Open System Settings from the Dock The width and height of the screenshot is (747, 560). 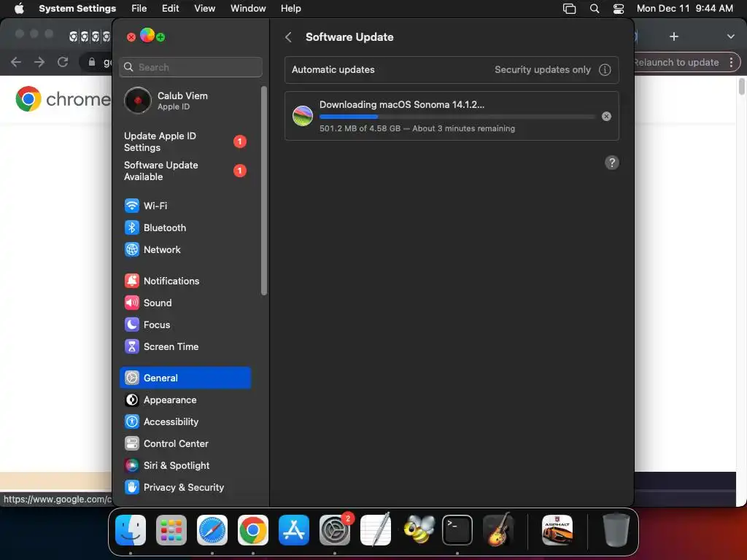click(334, 530)
